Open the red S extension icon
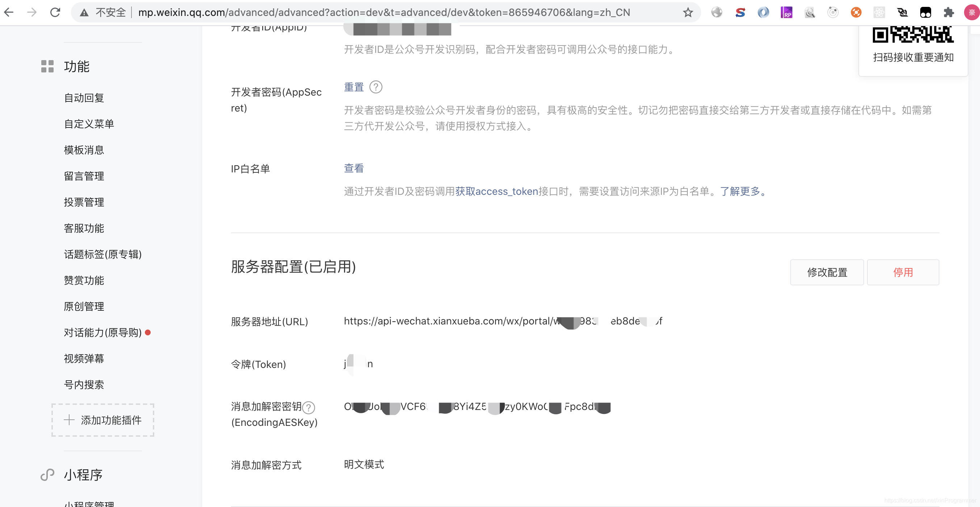Screen dimensions: 980x507 click(x=740, y=13)
